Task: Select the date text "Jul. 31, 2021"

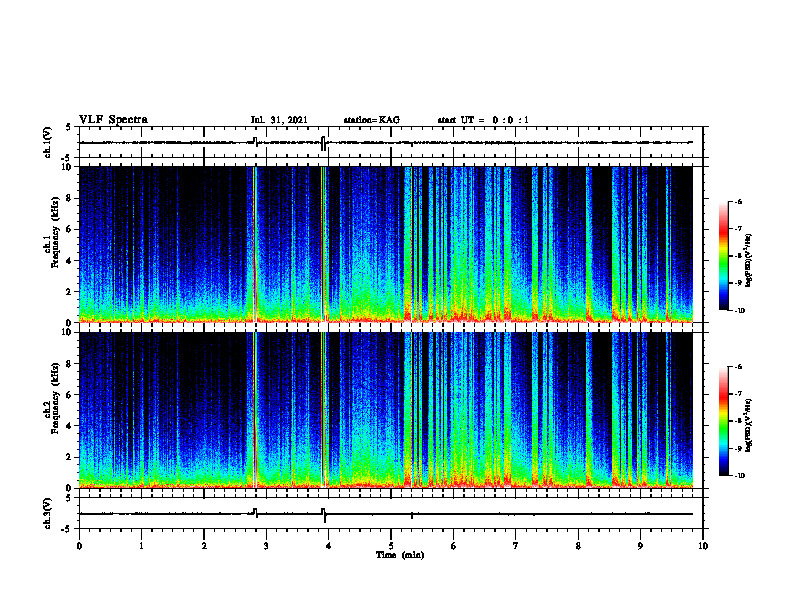Action: [x=279, y=120]
